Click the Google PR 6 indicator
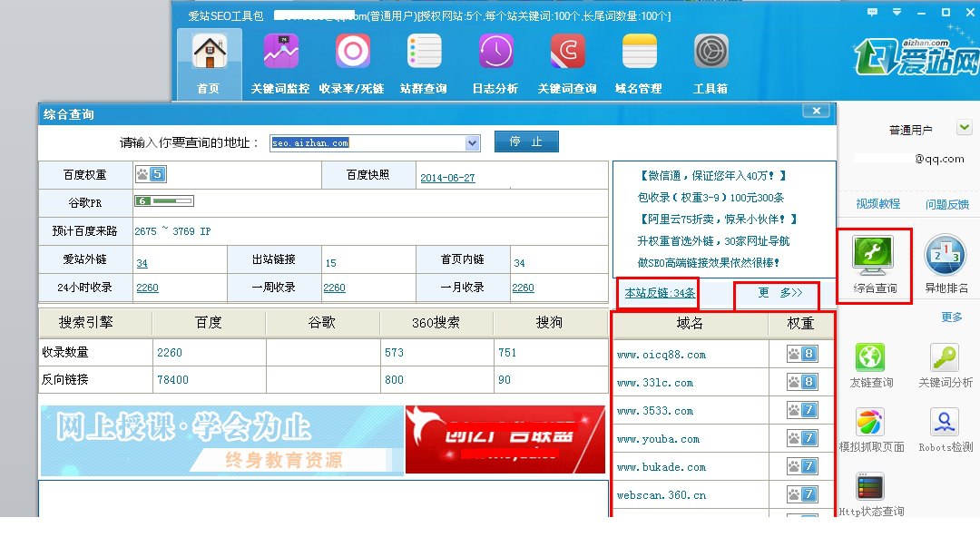 coord(164,201)
